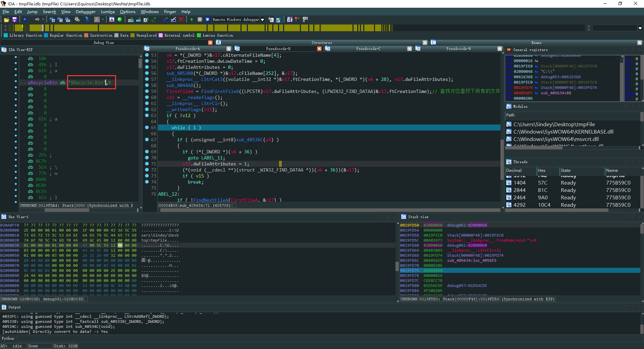Click the State column header in Threads

point(582,170)
